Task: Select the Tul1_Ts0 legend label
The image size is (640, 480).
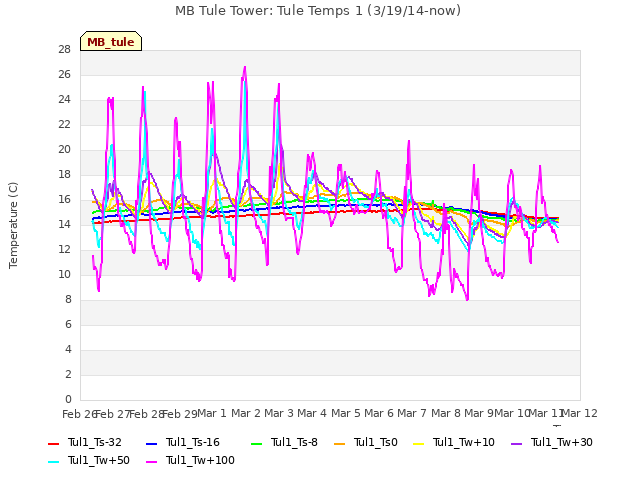Action: point(376,442)
